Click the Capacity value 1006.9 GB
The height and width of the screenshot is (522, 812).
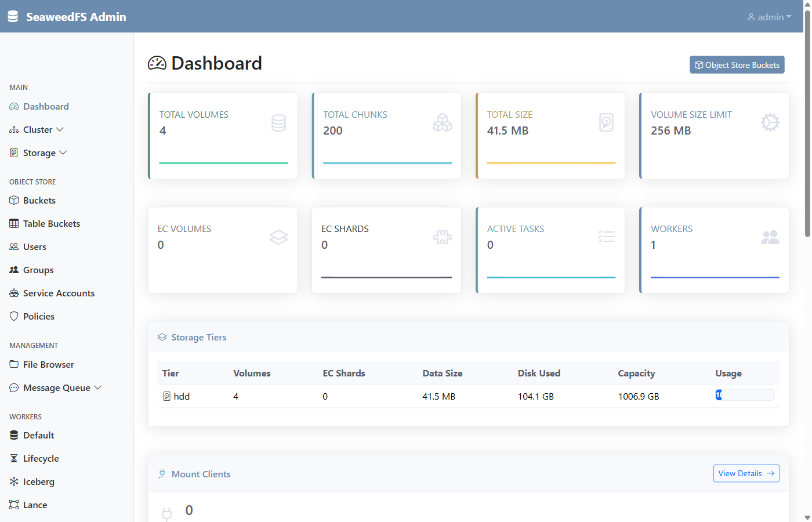click(639, 397)
